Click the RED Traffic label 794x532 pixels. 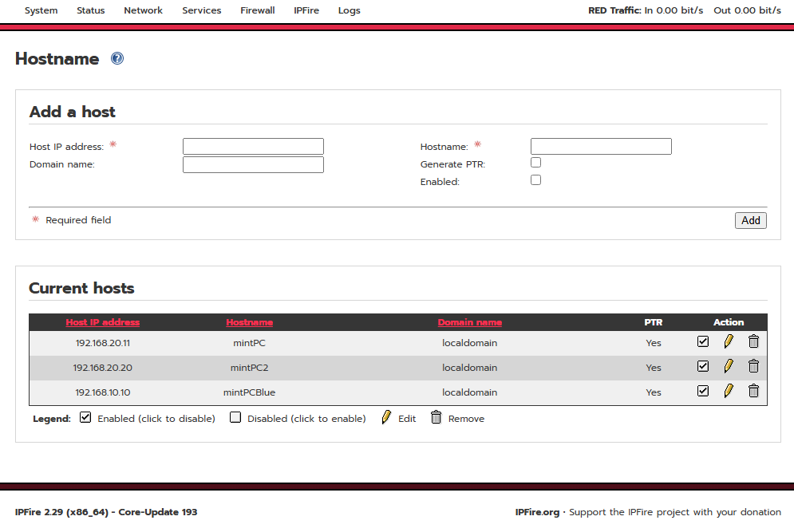[614, 10]
